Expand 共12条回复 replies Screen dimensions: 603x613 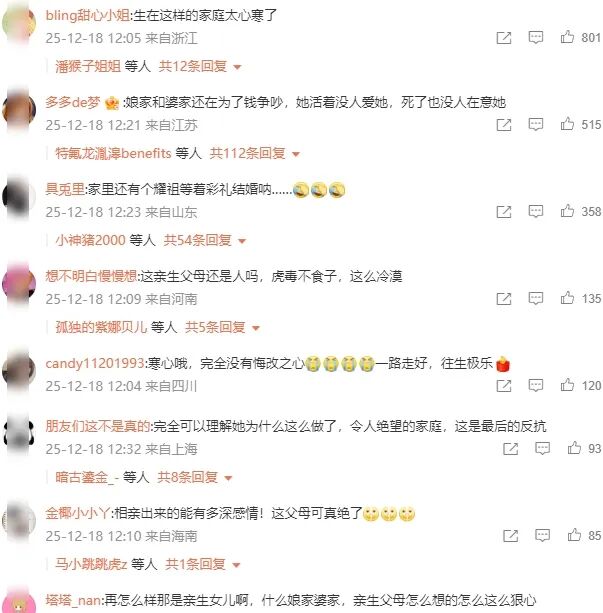click(x=200, y=66)
